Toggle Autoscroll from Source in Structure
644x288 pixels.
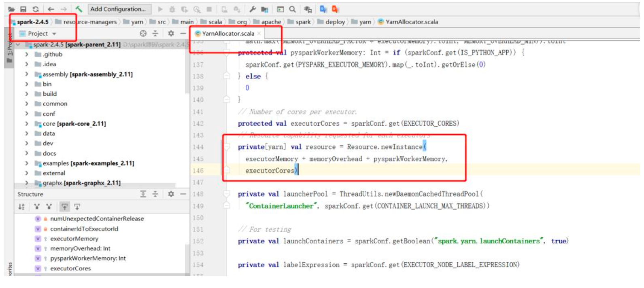[77, 207]
